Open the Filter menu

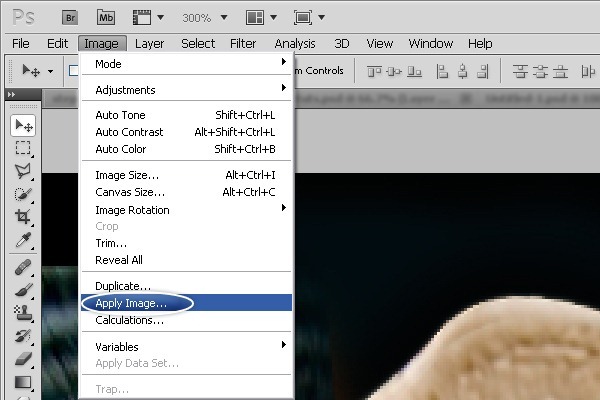click(x=243, y=43)
